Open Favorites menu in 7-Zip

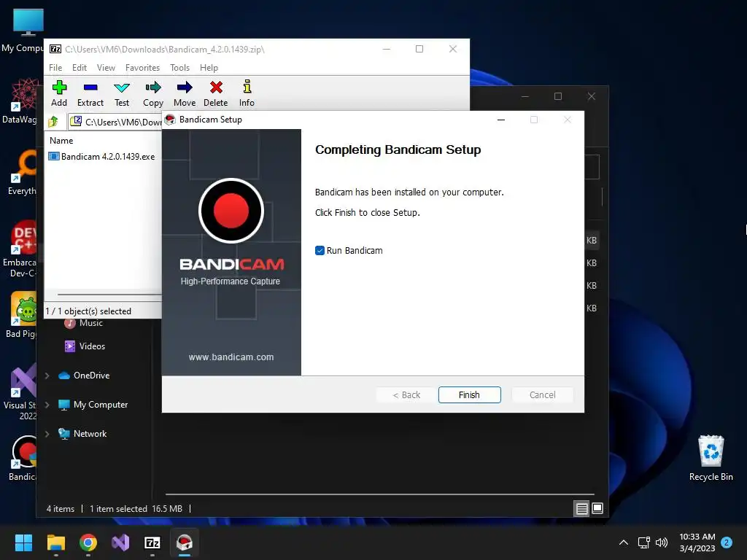pos(142,68)
